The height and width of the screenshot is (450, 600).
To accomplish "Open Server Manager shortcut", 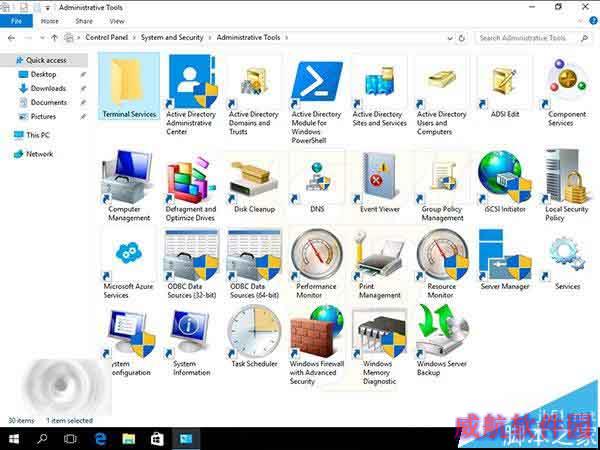I will point(505,259).
